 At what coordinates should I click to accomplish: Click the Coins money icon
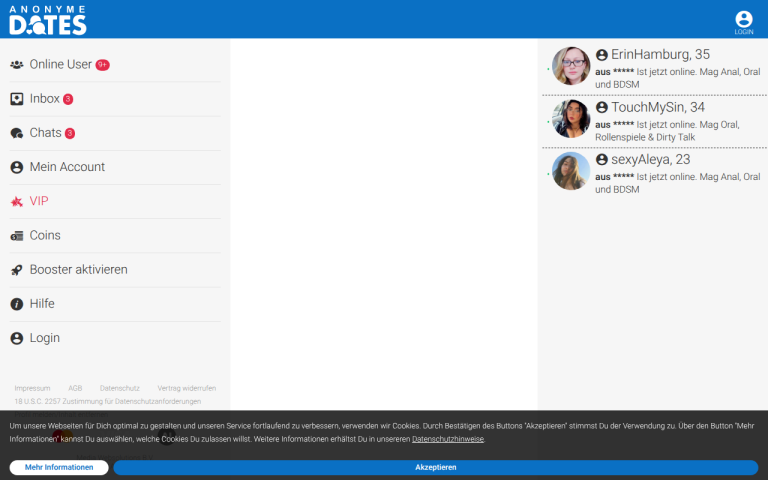tap(17, 236)
